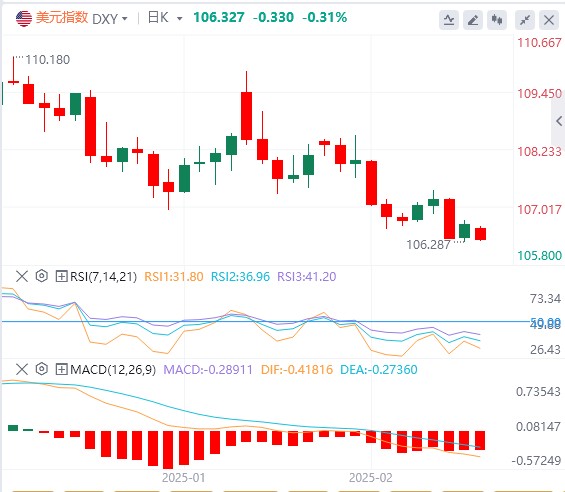The image size is (565, 492).
Task: Open MACD indicator settings gear
Action: (x=42, y=369)
